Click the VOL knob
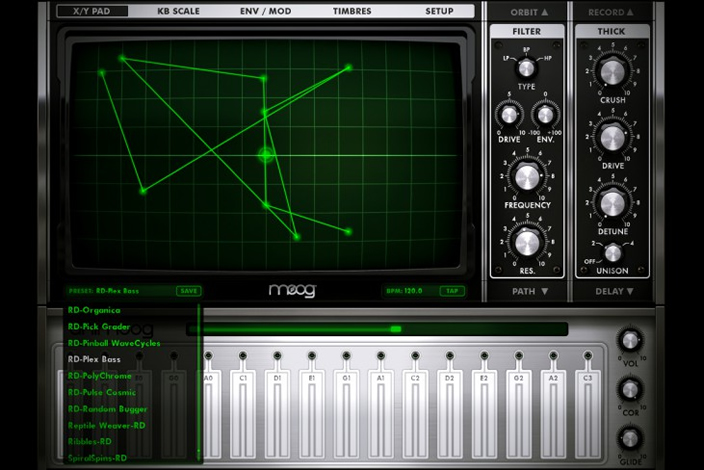The width and height of the screenshot is (704, 470). tap(630, 341)
